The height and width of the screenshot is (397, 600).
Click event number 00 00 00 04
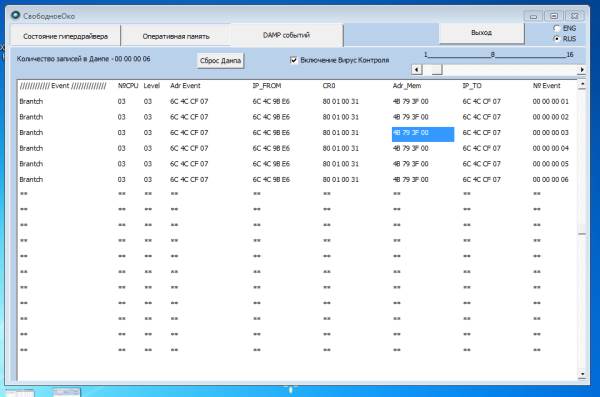[x=551, y=149]
